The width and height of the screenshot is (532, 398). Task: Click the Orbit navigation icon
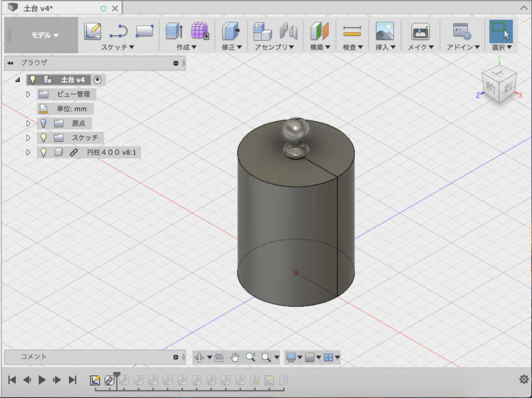pos(199,357)
